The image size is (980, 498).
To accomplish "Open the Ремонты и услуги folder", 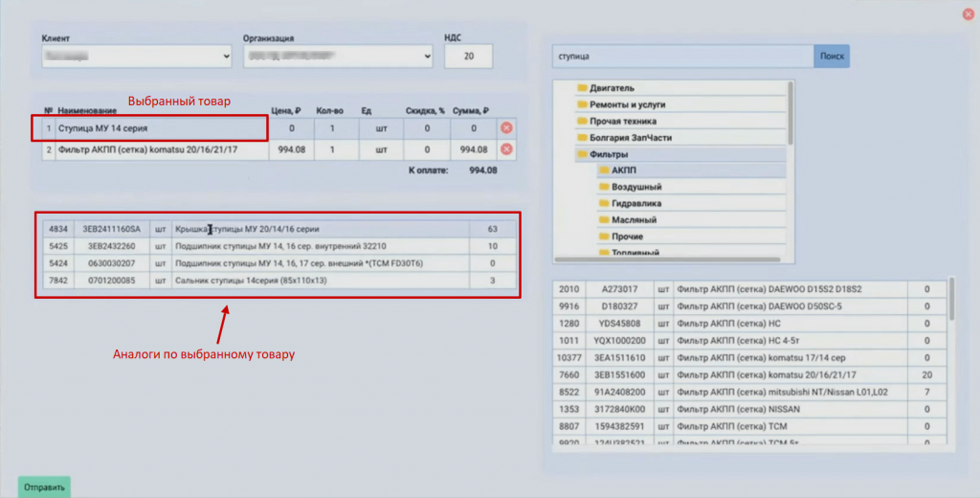I will pyautogui.click(x=628, y=104).
